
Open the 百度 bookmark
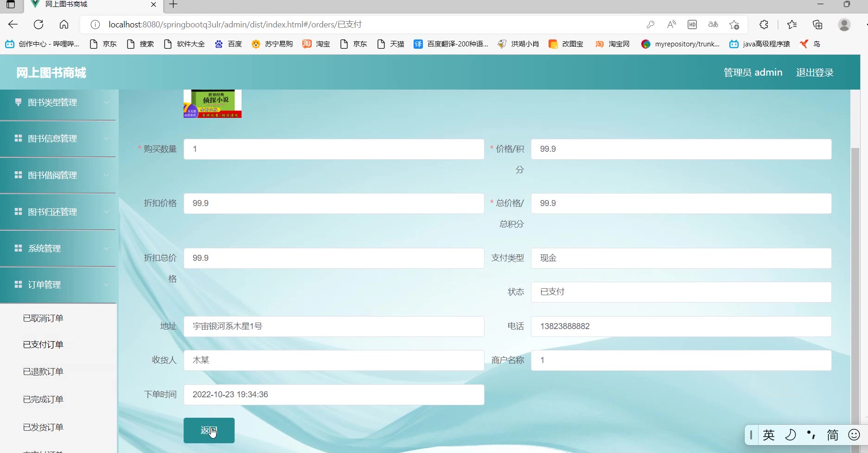click(228, 44)
